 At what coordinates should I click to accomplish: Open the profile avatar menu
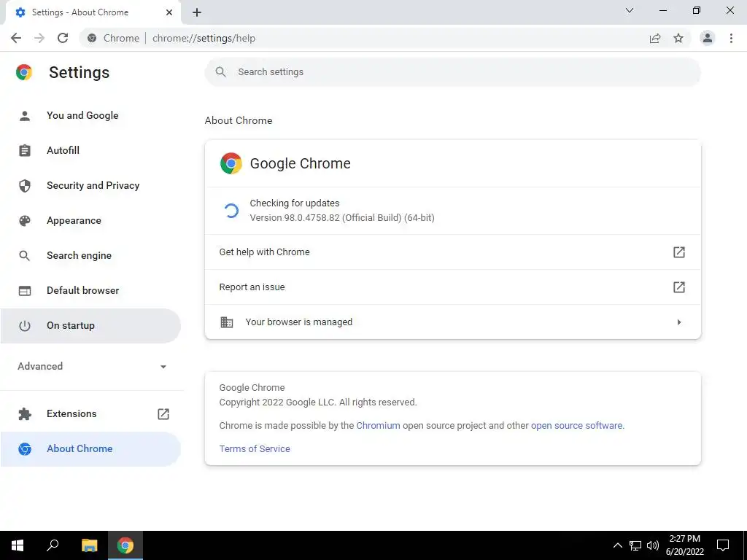coord(708,38)
